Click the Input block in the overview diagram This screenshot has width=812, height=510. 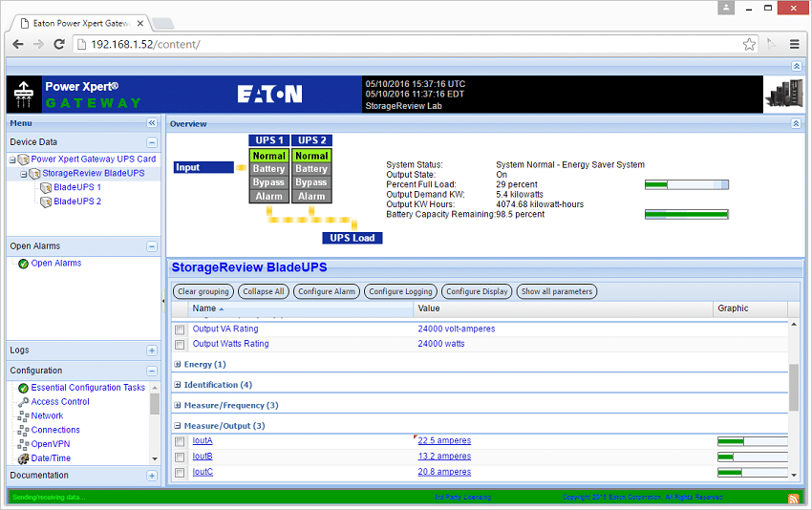pos(204,167)
